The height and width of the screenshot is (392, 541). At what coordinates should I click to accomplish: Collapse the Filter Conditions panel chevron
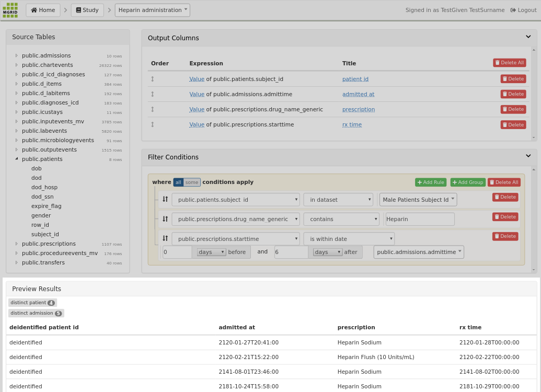tap(528, 156)
